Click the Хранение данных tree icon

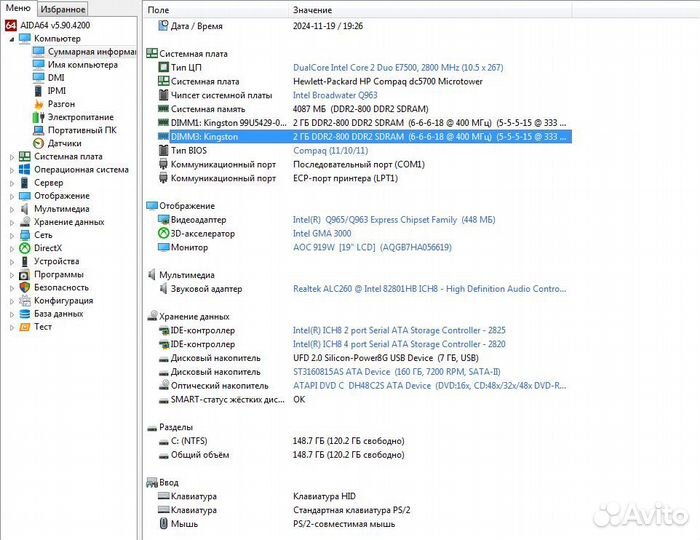(25, 222)
